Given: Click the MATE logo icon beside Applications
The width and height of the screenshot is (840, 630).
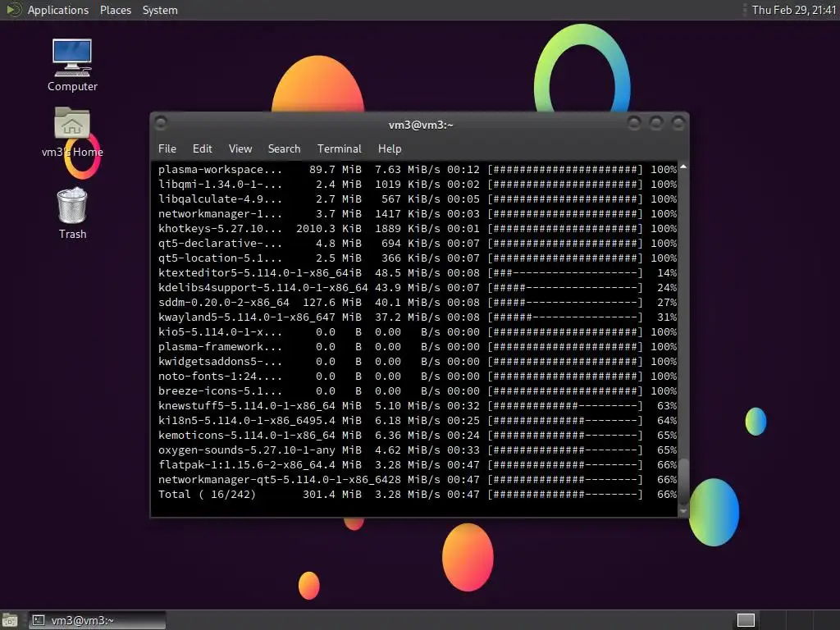Looking at the screenshot, I should [13, 10].
